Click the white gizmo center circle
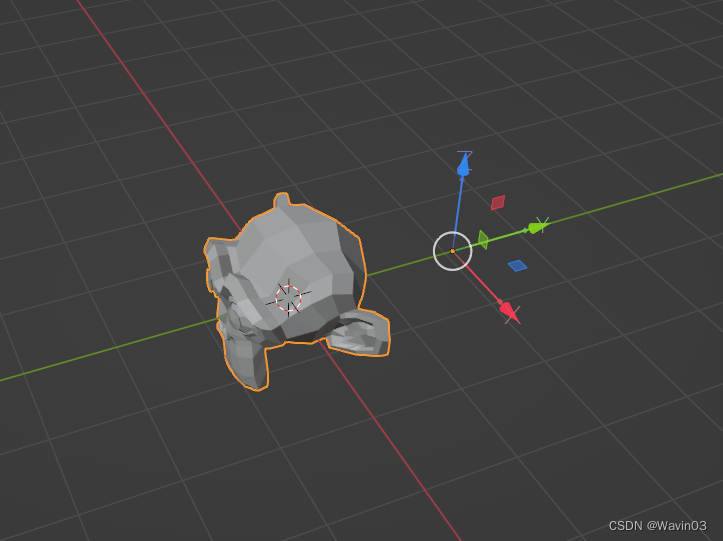Viewport: 723px width, 541px height. [452, 251]
